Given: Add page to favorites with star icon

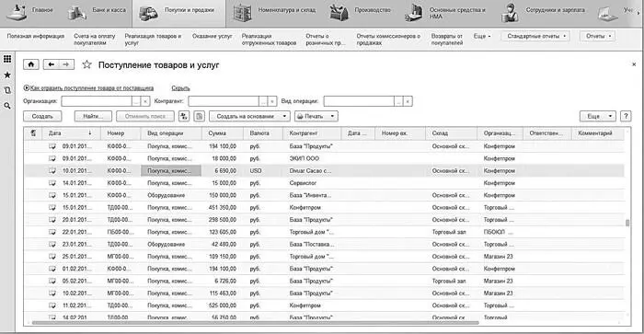Looking at the screenshot, I should pos(86,64).
